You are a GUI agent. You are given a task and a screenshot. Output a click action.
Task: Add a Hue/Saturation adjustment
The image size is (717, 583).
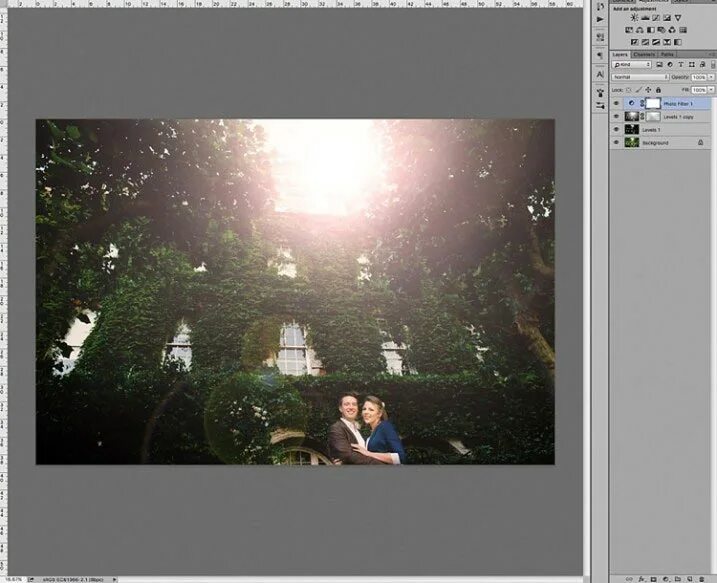coord(629,30)
